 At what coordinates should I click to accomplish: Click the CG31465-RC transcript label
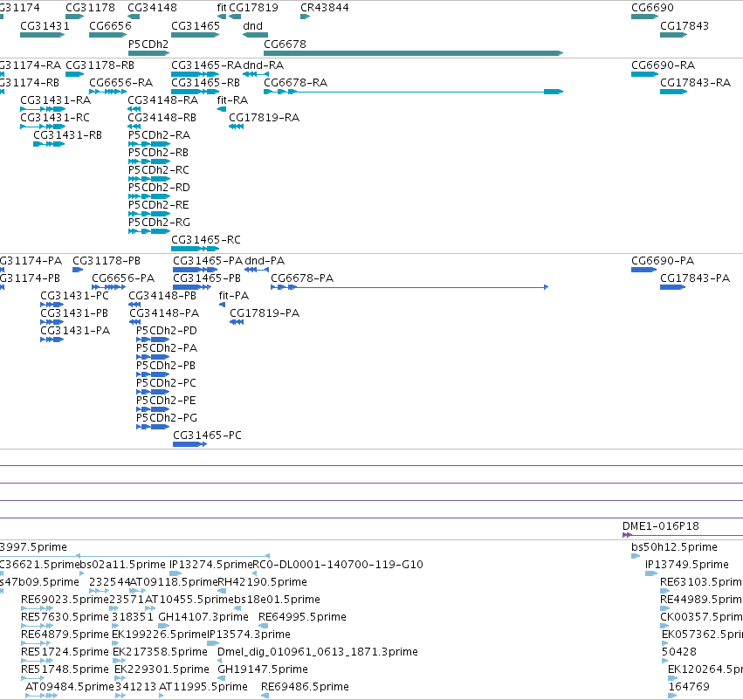206,240
